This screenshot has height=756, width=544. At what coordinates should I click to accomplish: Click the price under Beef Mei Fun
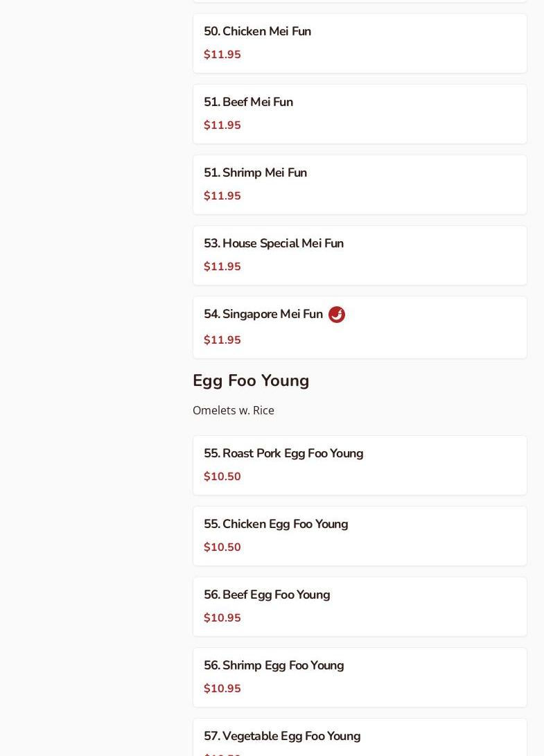click(222, 125)
